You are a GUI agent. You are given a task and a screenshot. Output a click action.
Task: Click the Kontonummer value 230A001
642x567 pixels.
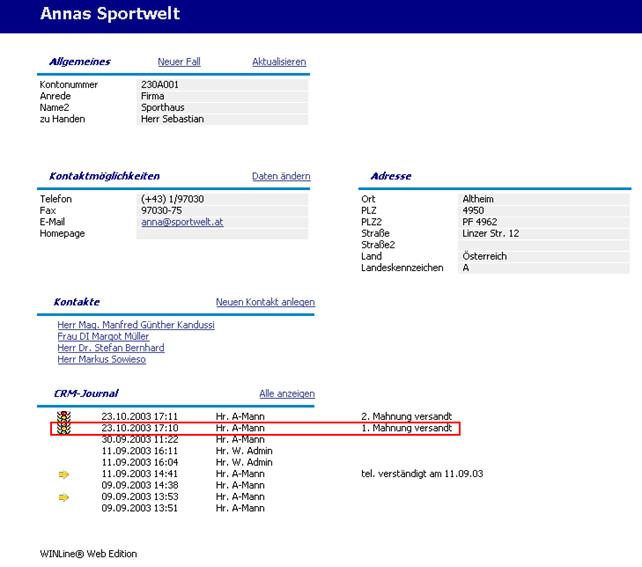[x=160, y=85]
